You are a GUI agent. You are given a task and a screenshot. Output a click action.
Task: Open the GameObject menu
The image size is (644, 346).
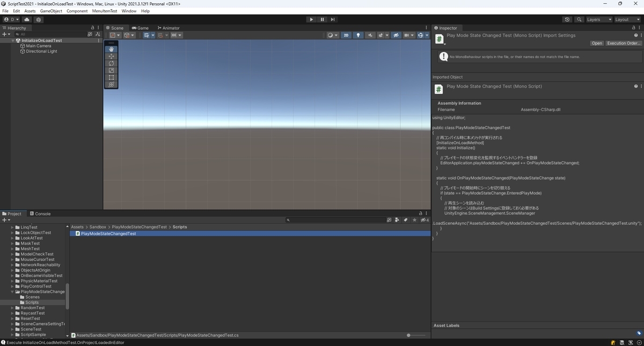click(51, 11)
